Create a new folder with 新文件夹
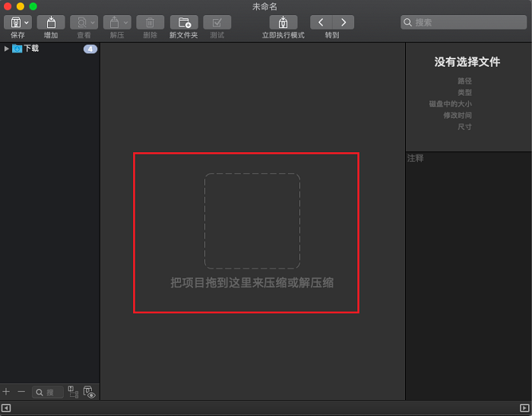 [184, 23]
